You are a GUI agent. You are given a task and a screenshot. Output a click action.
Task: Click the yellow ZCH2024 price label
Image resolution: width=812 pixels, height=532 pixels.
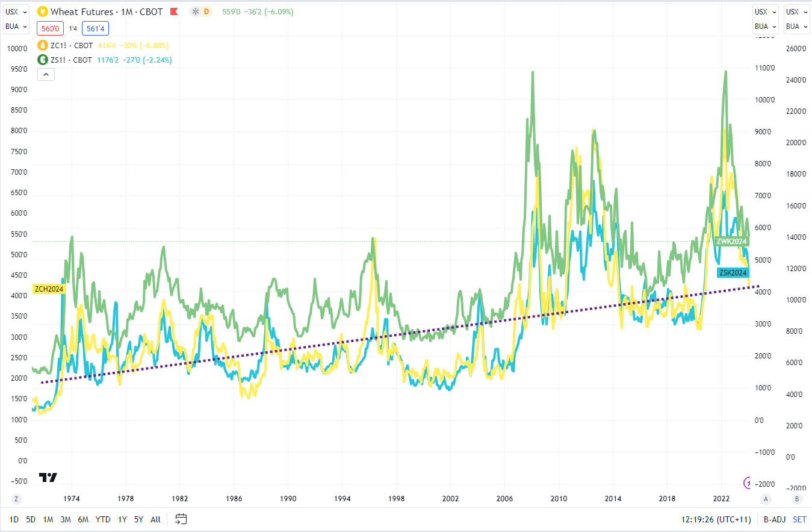[x=48, y=289]
